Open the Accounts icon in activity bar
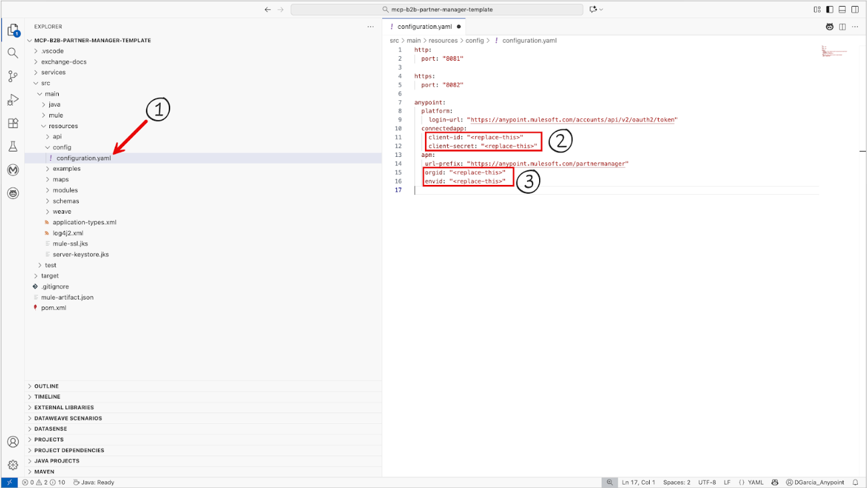 (x=13, y=442)
